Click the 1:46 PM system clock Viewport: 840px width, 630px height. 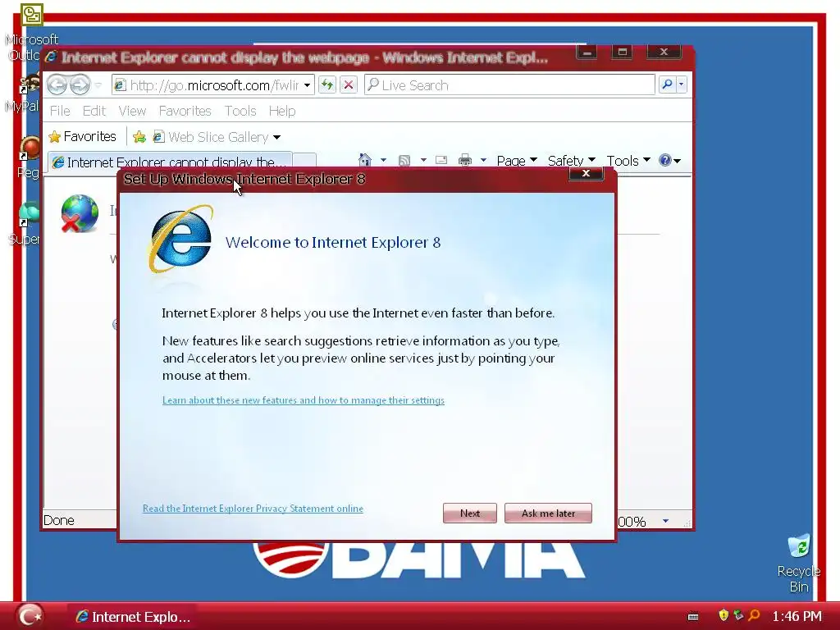pyautogui.click(x=797, y=616)
